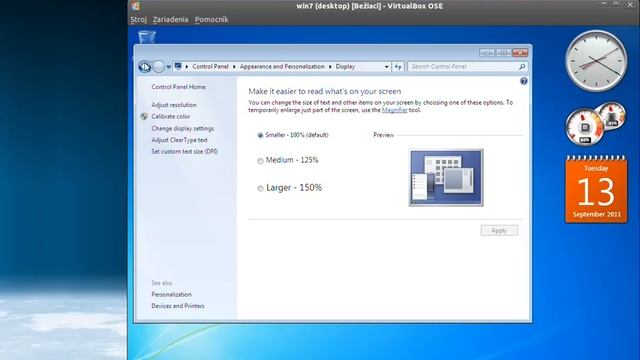640x360 pixels.
Task: Select Smaller - 100% (default) option
Action: [293, 135]
